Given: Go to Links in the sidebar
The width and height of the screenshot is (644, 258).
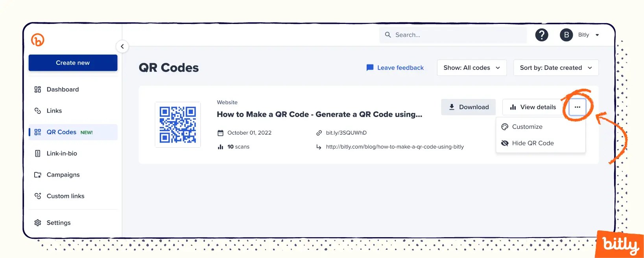Looking at the screenshot, I should click(73, 111).
